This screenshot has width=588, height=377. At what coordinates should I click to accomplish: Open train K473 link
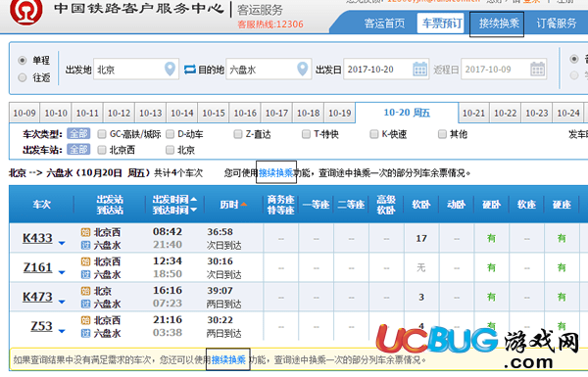pos(37,297)
